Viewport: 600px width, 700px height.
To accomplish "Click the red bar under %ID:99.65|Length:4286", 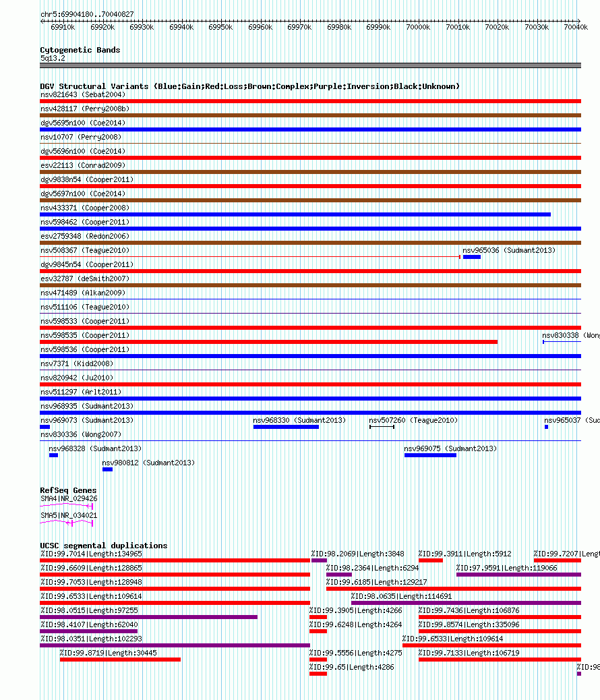I will (318, 674).
